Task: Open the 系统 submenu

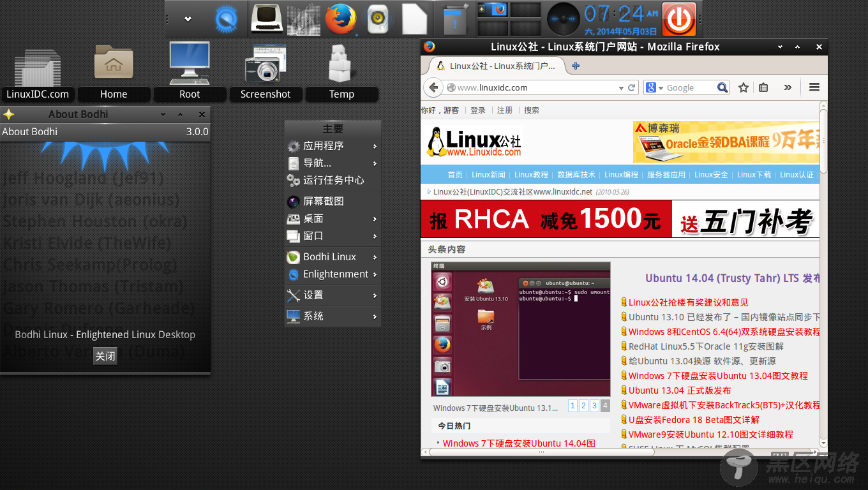Action: pos(333,316)
